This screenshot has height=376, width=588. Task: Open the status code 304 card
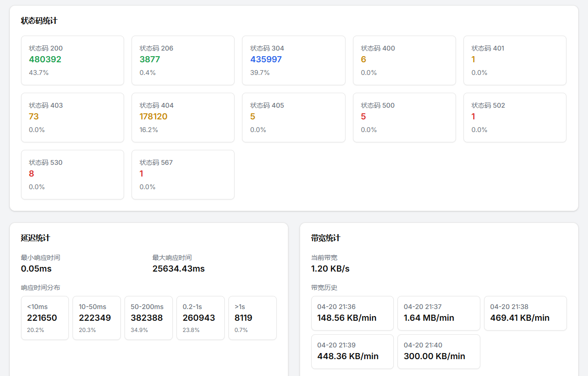click(x=294, y=60)
